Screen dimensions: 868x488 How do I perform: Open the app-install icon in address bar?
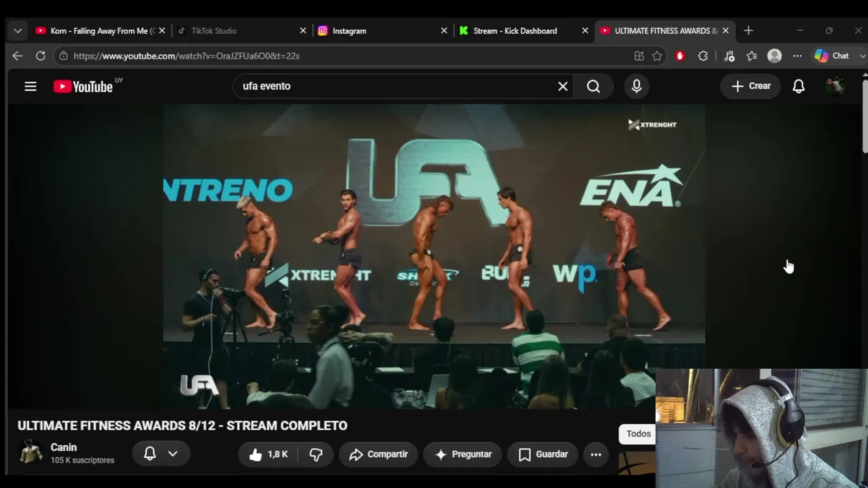[639, 56]
